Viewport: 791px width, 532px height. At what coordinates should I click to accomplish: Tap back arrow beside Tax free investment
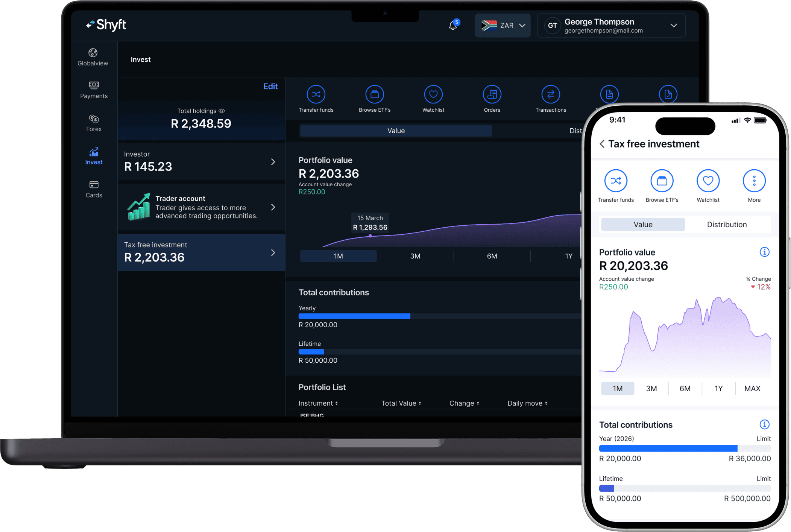(602, 144)
